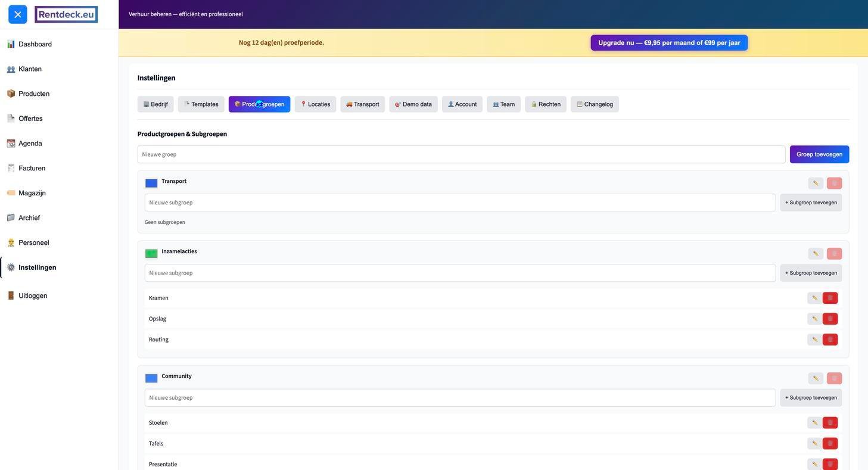Close the sidebar with the X button
This screenshot has width=868, height=470.
coord(18,14)
